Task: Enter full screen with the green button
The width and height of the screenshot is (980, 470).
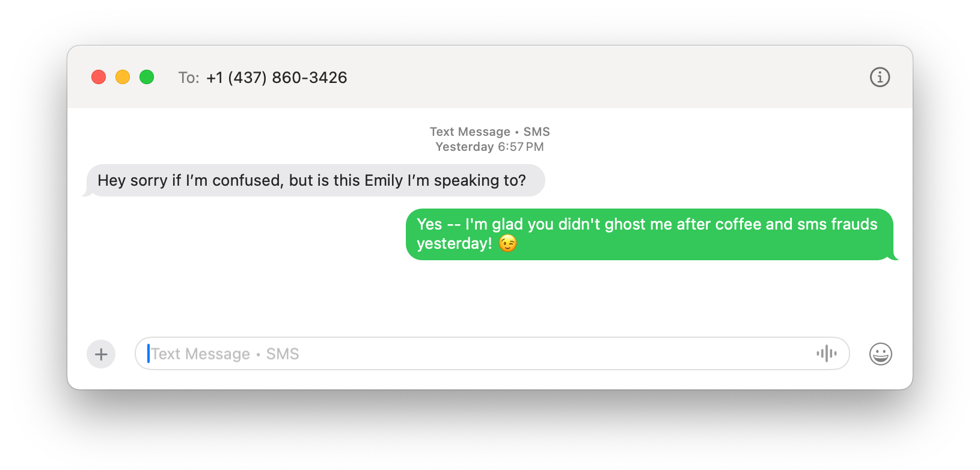Action: pyautogui.click(x=147, y=77)
